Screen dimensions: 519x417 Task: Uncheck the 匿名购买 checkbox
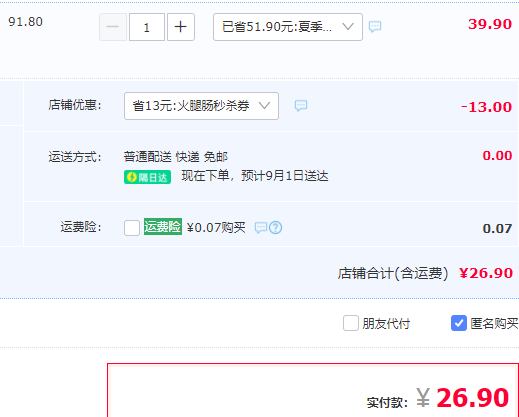click(459, 323)
